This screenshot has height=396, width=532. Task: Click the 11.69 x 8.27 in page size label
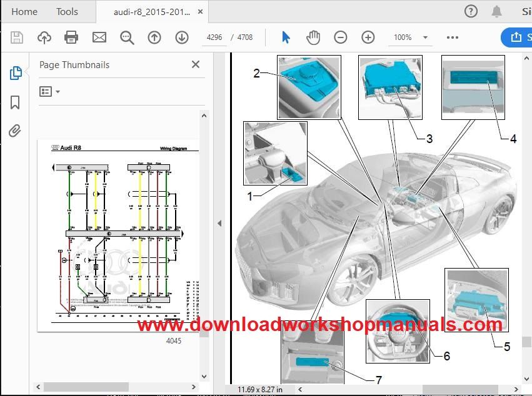tap(260, 390)
